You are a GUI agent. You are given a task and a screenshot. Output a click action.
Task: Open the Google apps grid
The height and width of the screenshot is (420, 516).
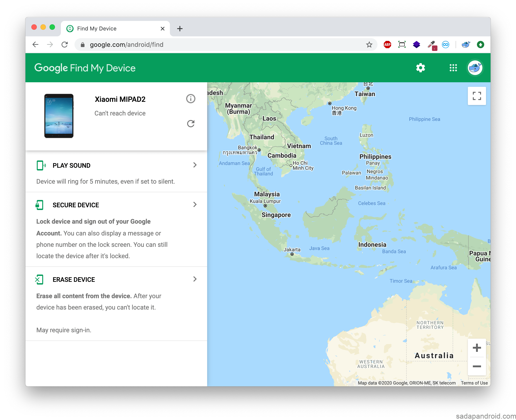453,68
